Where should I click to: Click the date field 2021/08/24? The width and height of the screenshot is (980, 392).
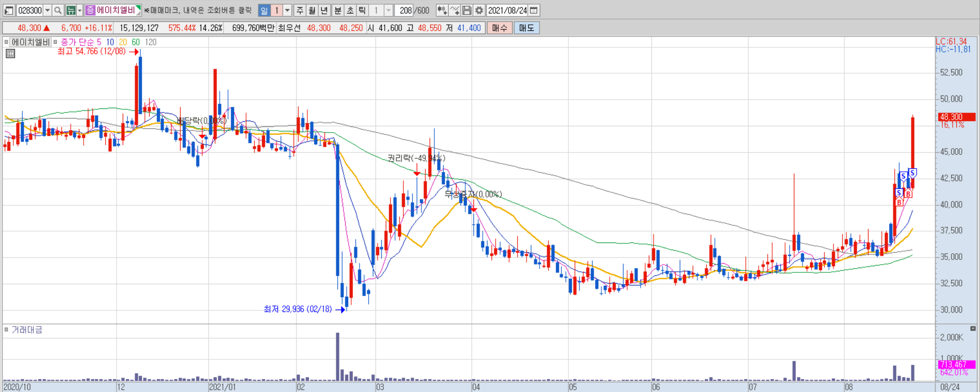pyautogui.click(x=508, y=10)
